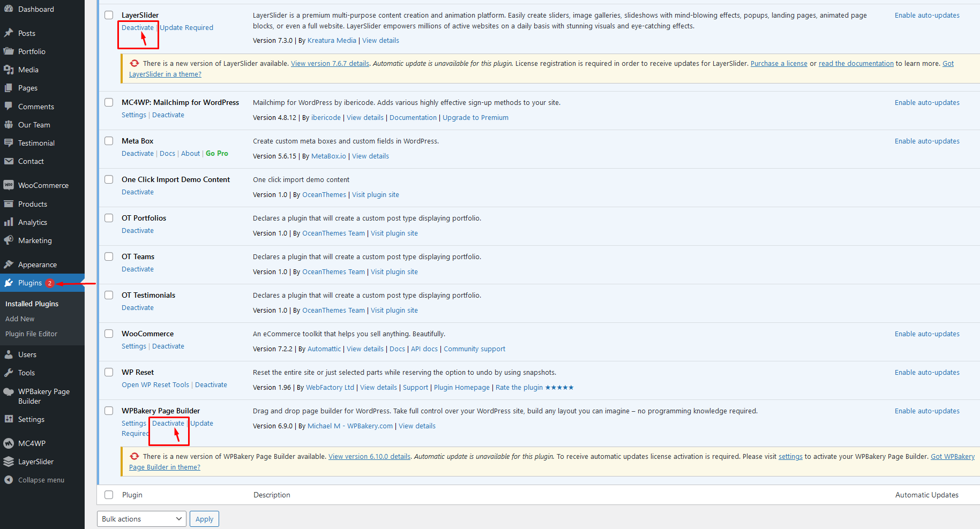Open Plugin File Editor submenu item
Screen dimensions: 980x529
[31, 334]
